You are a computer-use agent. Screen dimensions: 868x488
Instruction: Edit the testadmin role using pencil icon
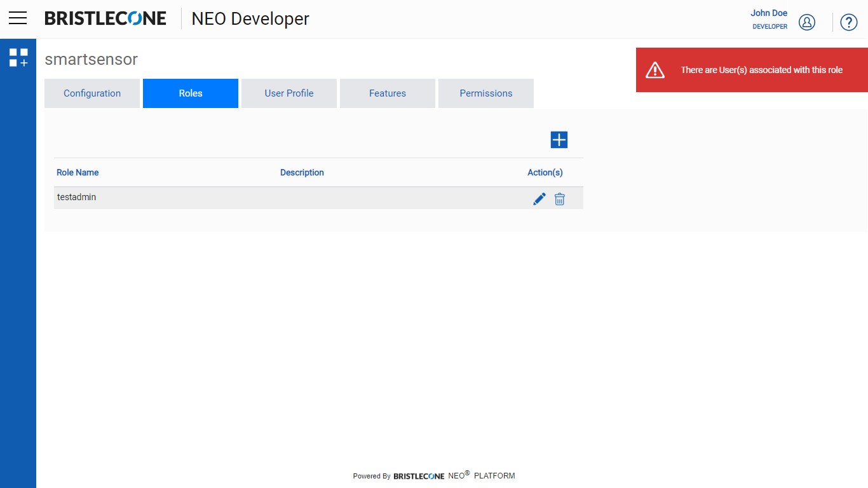click(539, 198)
